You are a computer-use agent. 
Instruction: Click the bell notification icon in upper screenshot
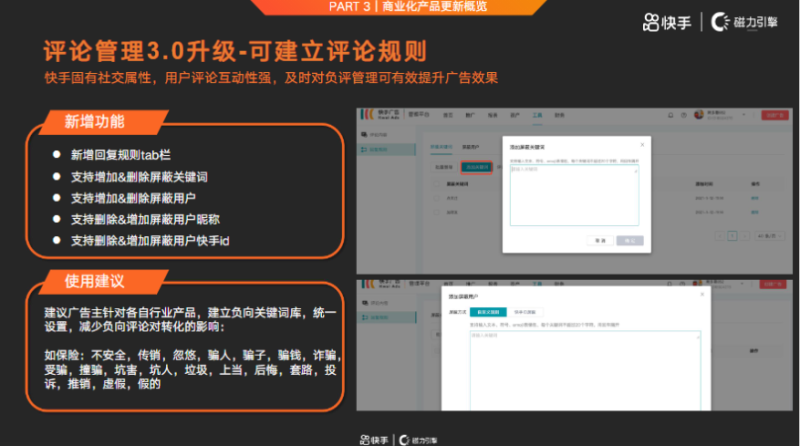click(x=670, y=115)
